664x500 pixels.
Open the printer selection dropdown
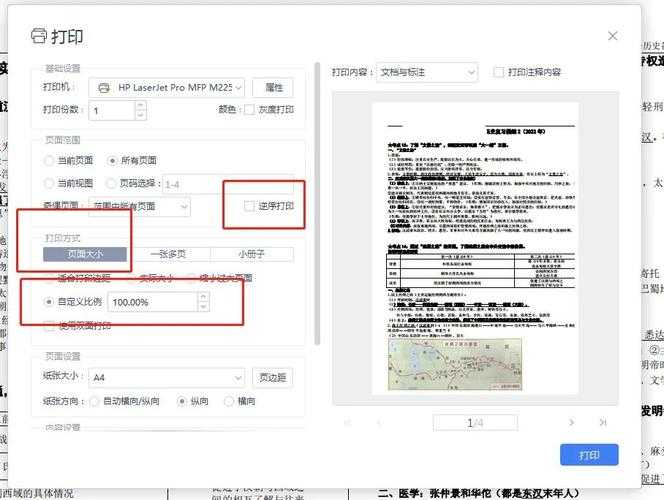pyautogui.click(x=166, y=88)
